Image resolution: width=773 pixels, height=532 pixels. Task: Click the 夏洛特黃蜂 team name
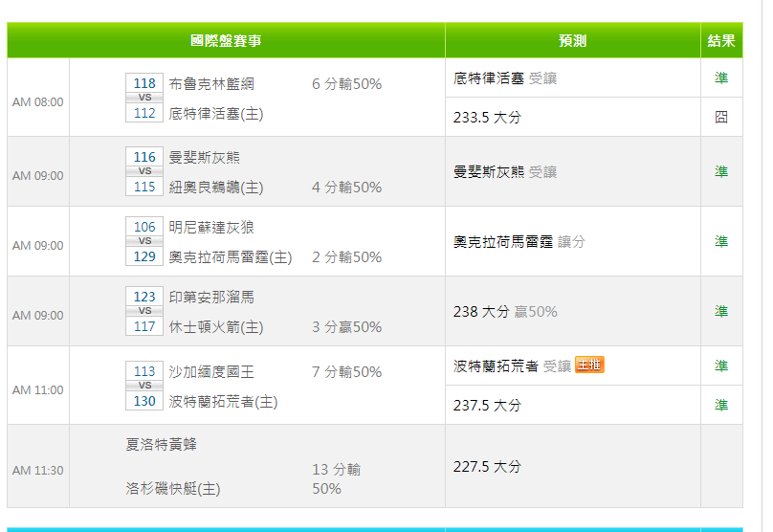tap(162, 444)
